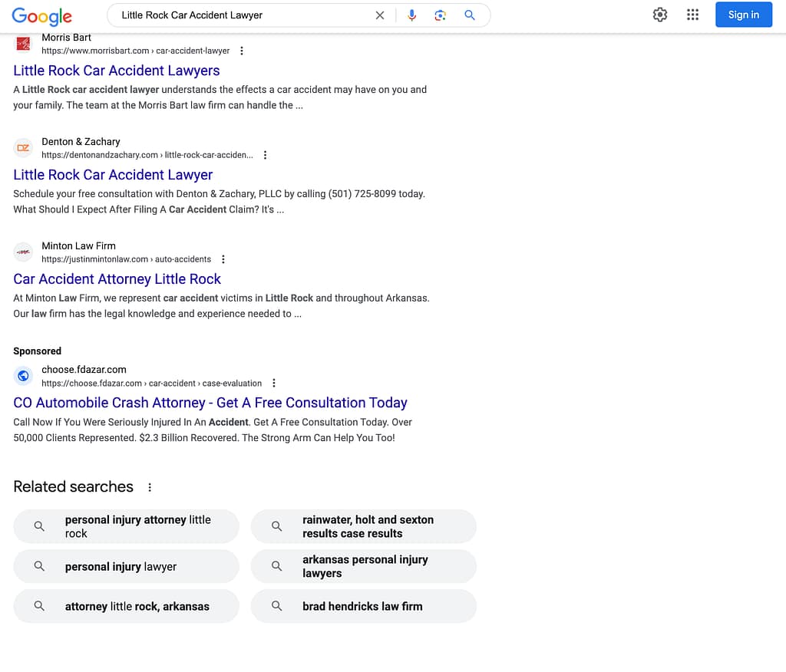Click magnifier icon in arkansas personal injury chip
The image size is (786, 672).
pos(276,566)
